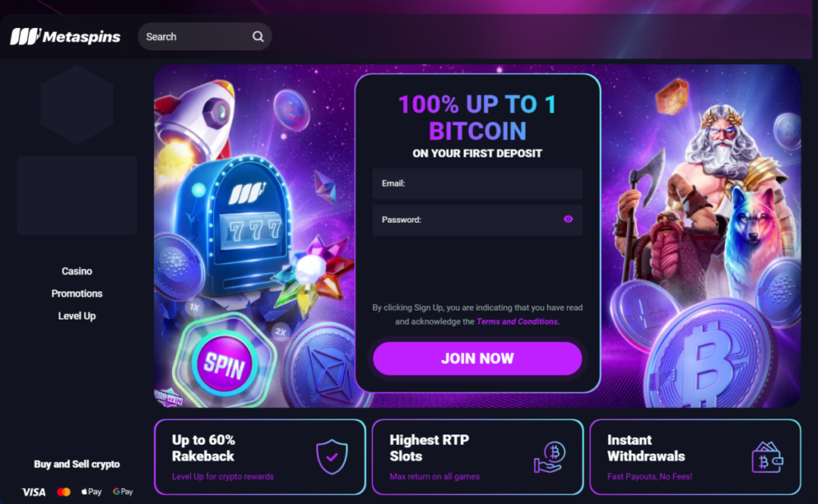Open the Level Up menu item
The image size is (818, 504).
(77, 316)
